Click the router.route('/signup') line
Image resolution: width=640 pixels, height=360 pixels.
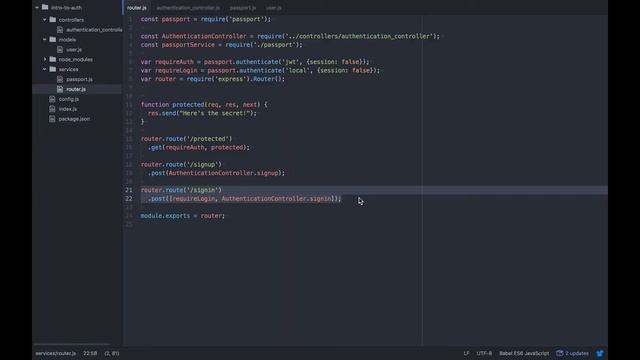coord(181,164)
